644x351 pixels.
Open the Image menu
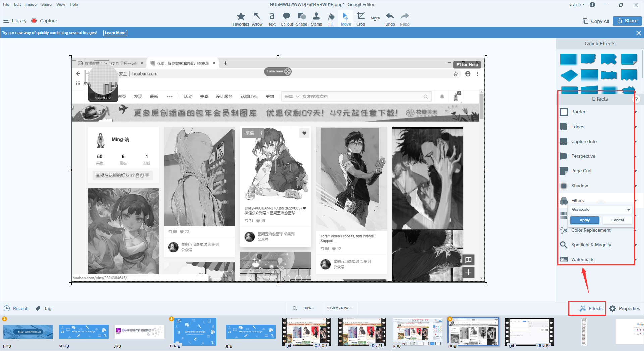31,4
